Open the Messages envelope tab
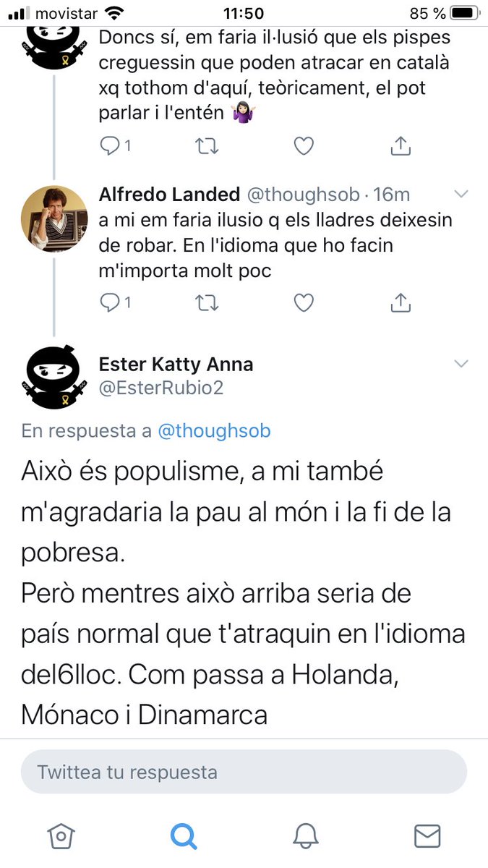This screenshot has height=868, width=488. pos(427,836)
